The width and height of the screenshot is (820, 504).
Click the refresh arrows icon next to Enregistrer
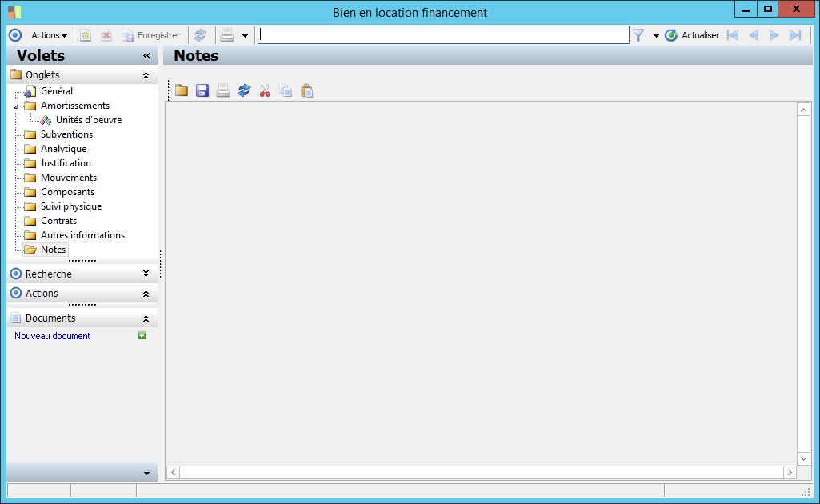pyautogui.click(x=200, y=35)
